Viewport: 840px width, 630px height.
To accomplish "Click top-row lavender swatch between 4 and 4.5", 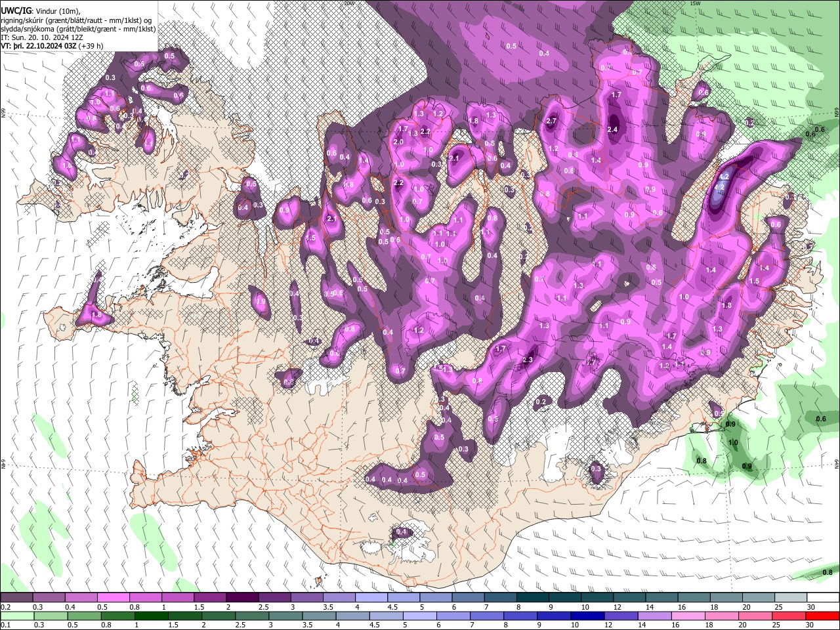I will 371,598.
